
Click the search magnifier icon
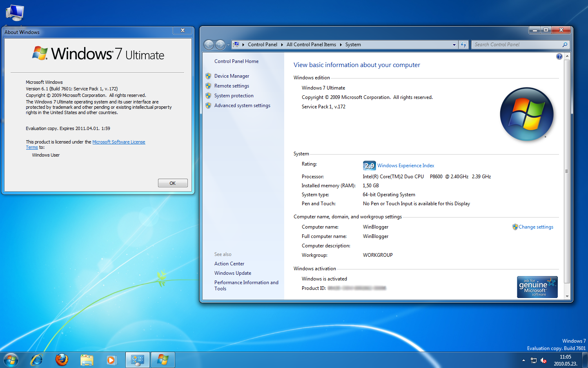tap(565, 45)
